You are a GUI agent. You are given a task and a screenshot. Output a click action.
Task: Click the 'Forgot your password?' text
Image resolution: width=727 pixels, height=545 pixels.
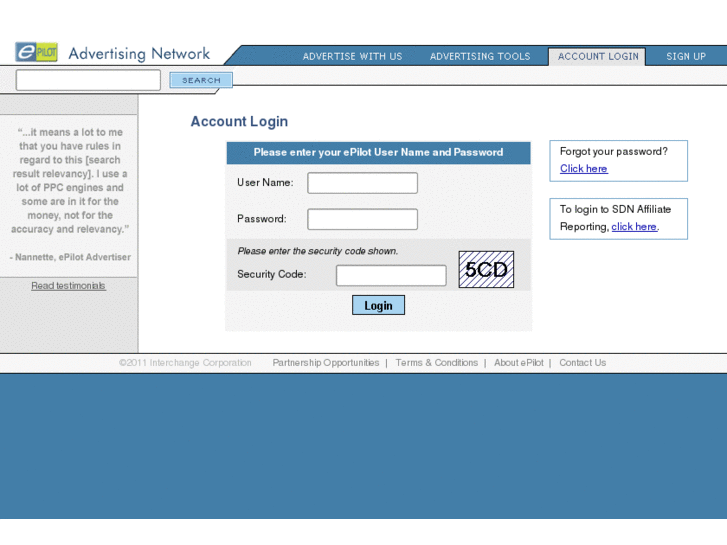pyautogui.click(x=613, y=152)
